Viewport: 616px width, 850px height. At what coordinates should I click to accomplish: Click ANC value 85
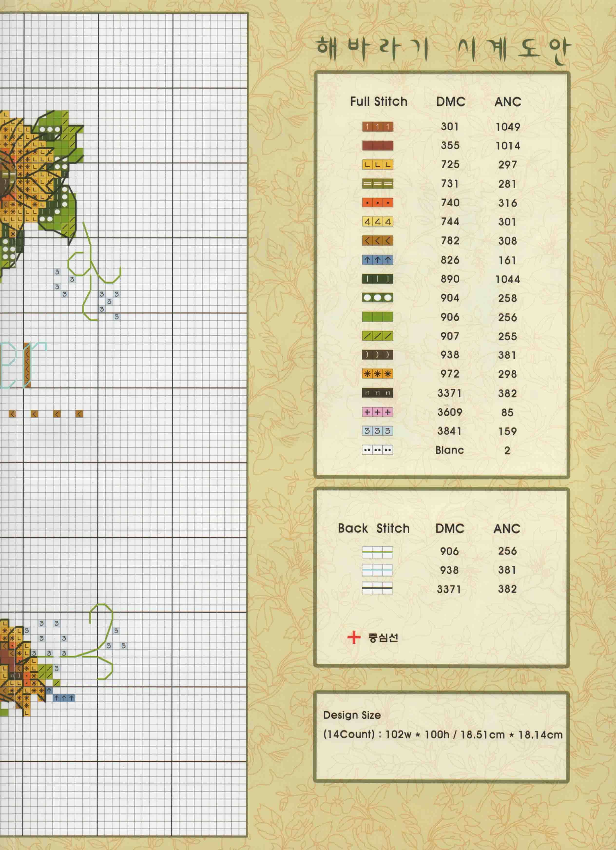[507, 412]
